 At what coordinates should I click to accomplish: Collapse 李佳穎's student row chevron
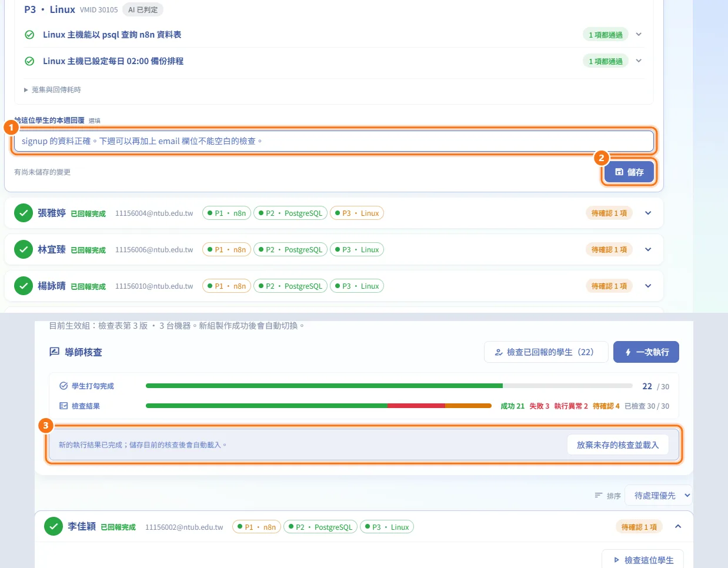pos(678,526)
